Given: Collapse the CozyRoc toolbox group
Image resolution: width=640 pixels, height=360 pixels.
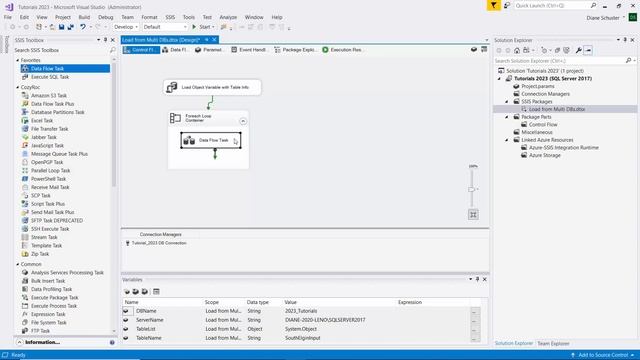Looking at the screenshot, I should (x=18, y=87).
